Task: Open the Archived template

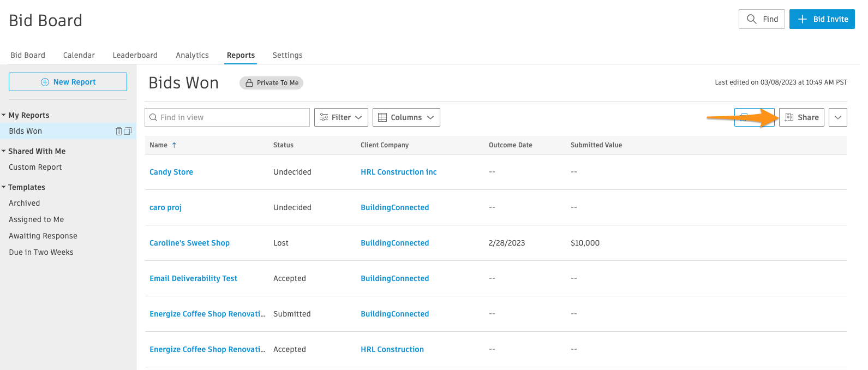Action: click(x=25, y=203)
